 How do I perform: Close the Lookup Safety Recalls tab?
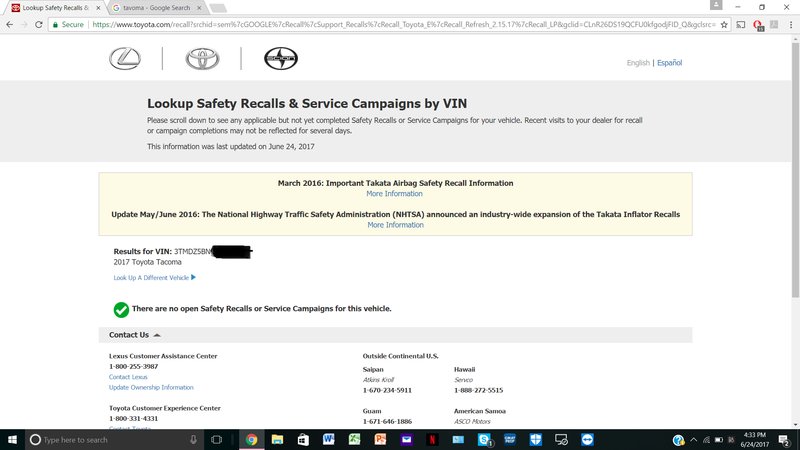pos(98,8)
